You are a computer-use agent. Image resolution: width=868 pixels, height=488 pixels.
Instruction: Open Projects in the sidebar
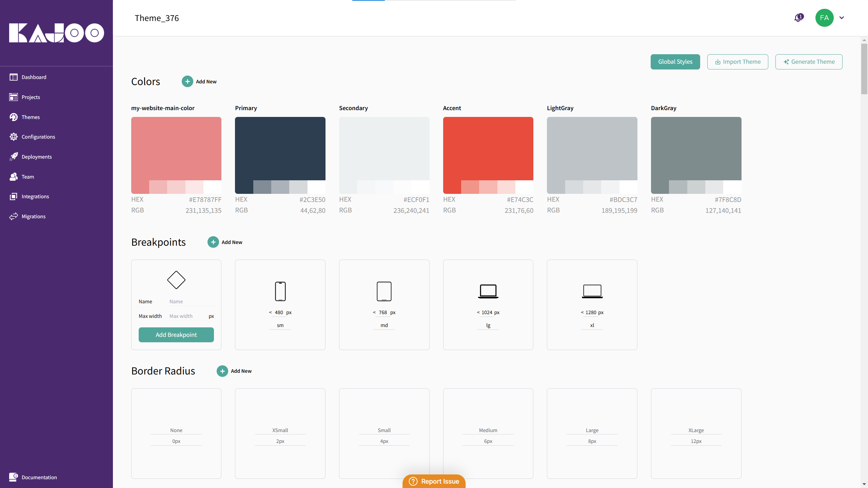tap(31, 97)
